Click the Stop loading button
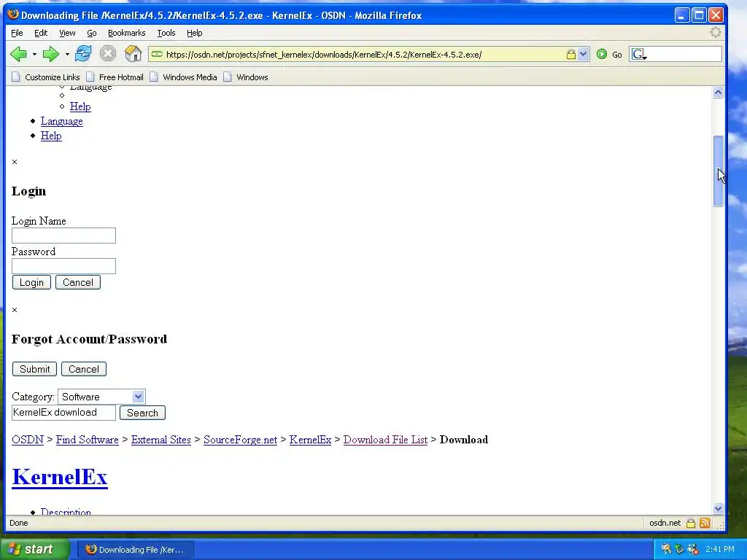 [x=108, y=54]
